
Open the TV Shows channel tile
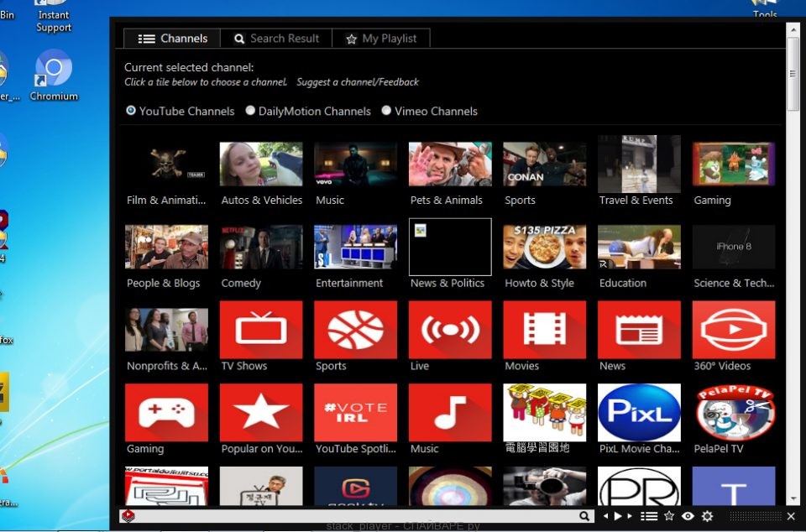pyautogui.click(x=260, y=330)
